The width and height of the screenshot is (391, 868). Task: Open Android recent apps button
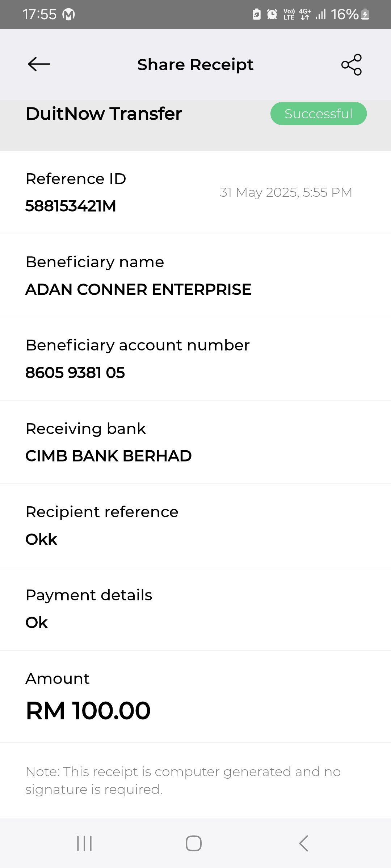(x=84, y=843)
